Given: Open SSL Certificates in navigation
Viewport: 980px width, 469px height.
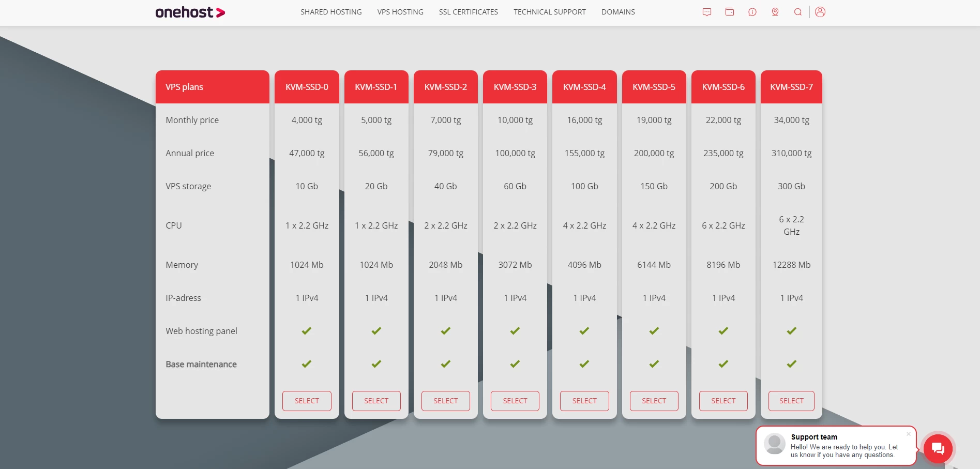Looking at the screenshot, I should [x=469, y=12].
